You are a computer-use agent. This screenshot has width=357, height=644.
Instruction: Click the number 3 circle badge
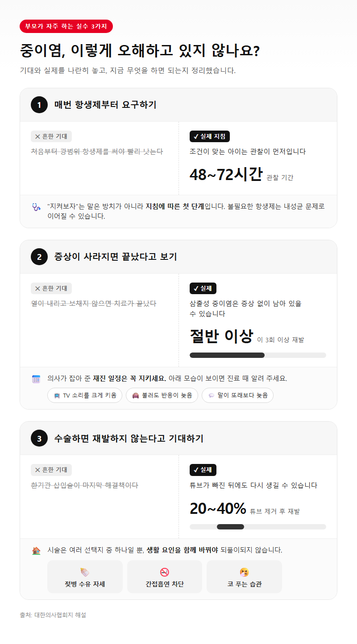39,439
